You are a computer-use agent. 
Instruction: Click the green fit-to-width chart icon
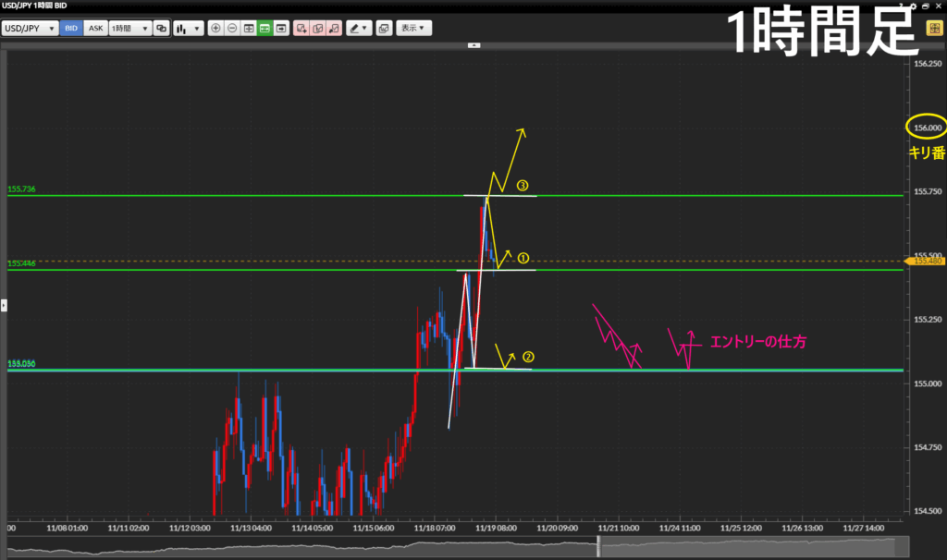click(x=264, y=28)
